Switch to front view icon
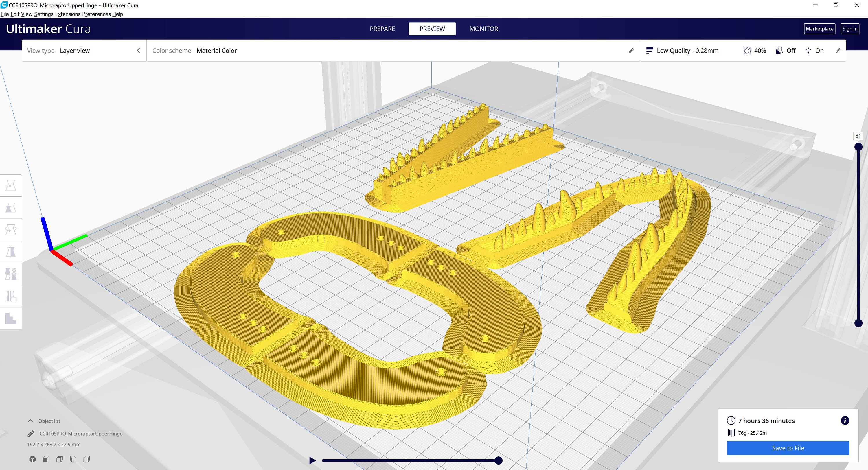Image resolution: width=868 pixels, height=470 pixels. coord(46,459)
